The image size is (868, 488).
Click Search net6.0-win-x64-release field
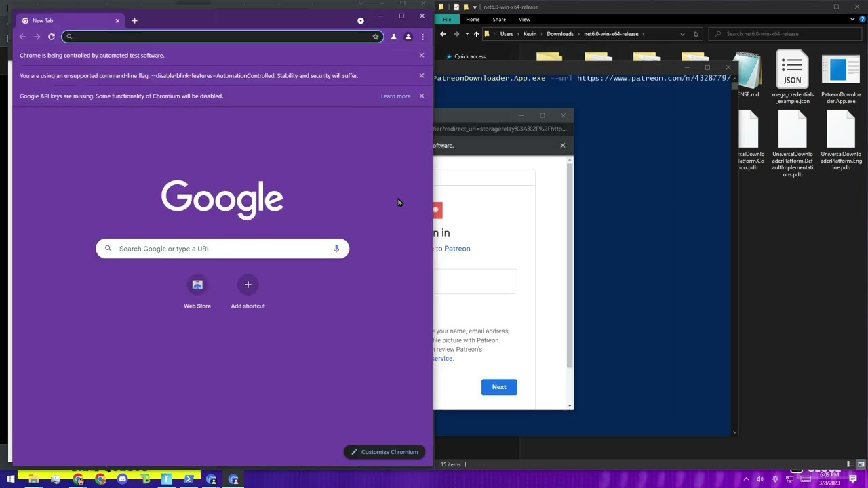[787, 34]
